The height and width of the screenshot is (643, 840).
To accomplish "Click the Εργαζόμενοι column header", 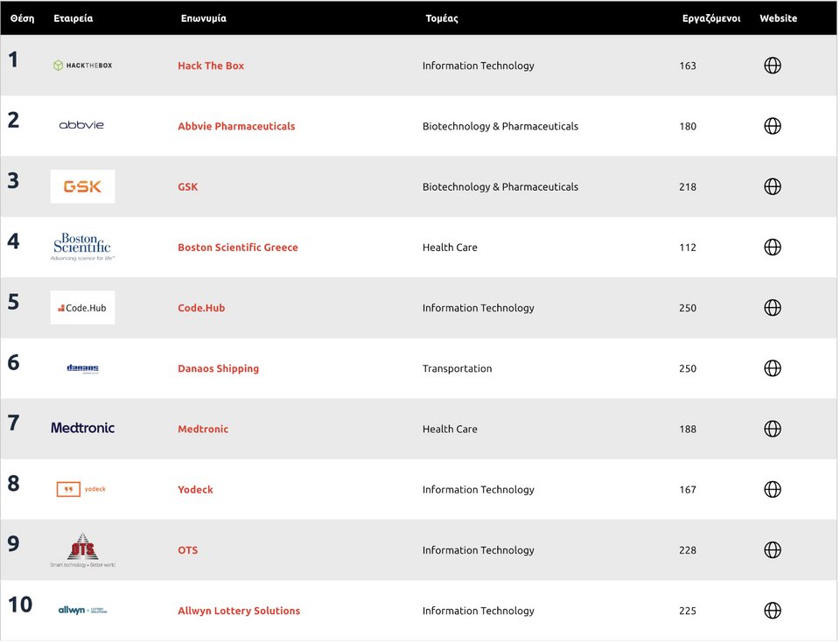I will [710, 18].
